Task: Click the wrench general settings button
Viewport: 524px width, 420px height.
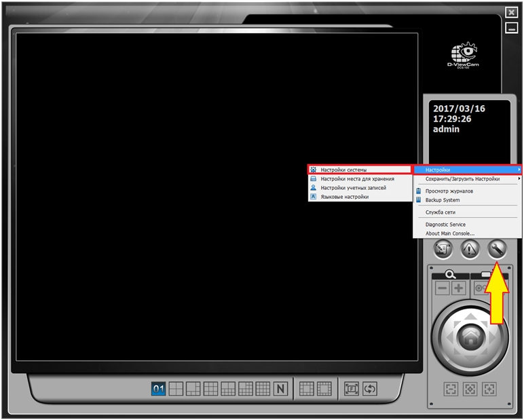Action: [x=498, y=249]
